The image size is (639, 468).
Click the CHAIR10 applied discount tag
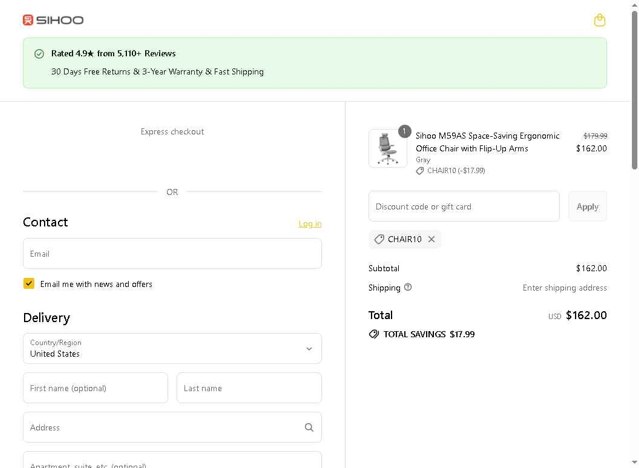405,239
